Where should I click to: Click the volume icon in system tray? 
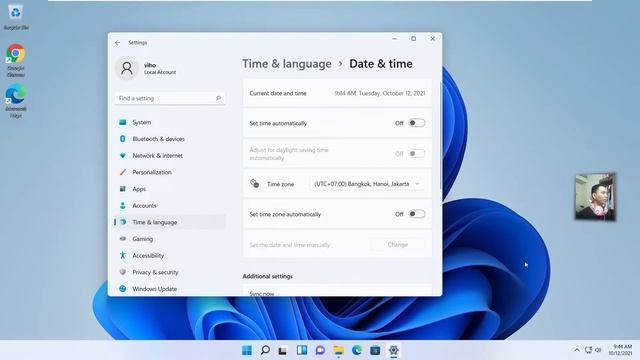point(598,350)
